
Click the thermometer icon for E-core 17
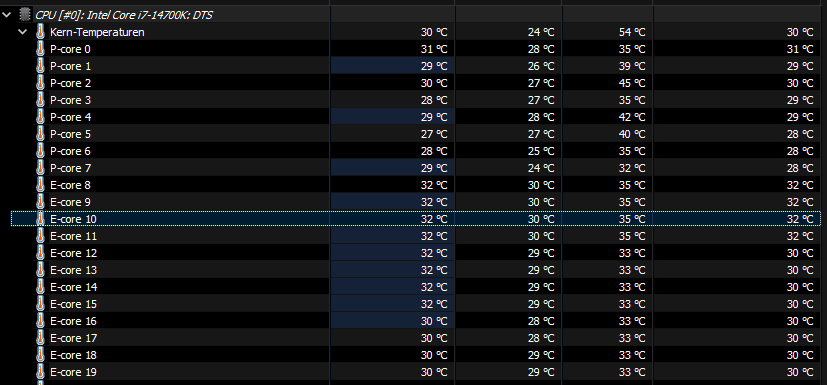coord(41,338)
